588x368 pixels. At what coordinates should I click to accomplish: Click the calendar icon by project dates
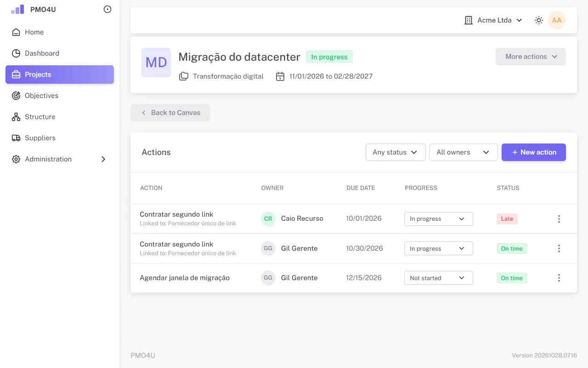point(280,76)
